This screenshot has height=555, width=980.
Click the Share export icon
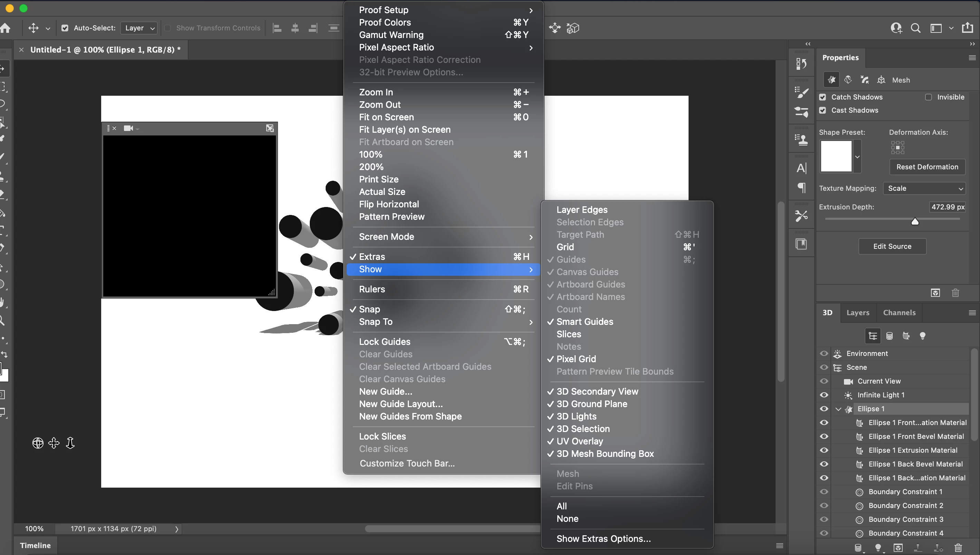click(967, 28)
